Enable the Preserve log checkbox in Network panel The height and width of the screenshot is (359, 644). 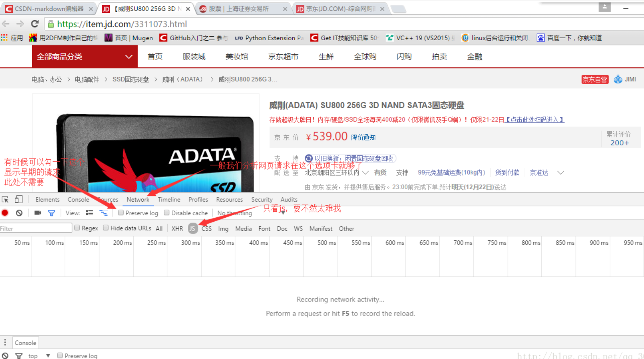[121, 213]
